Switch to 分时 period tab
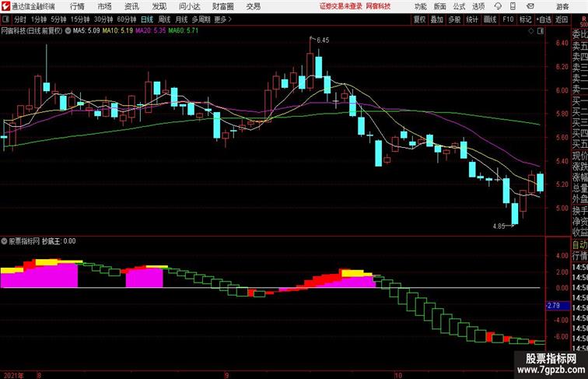Screen dimensions: 588x379 [x=20, y=19]
